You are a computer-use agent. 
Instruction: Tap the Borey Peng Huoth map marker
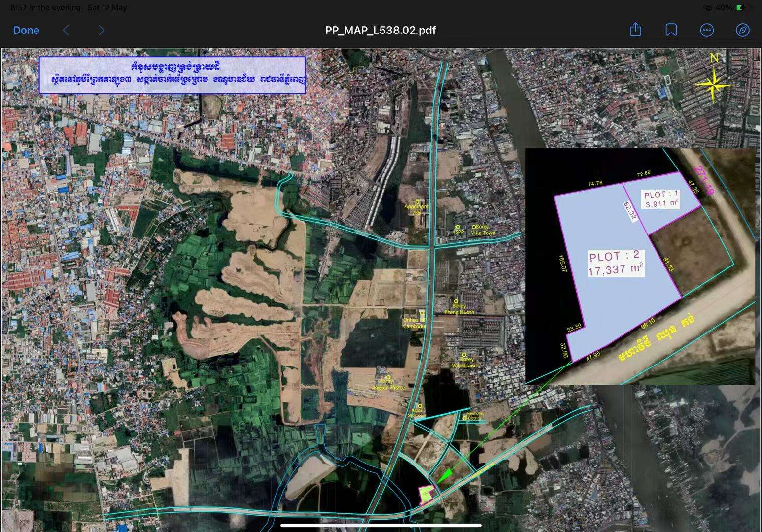456,301
